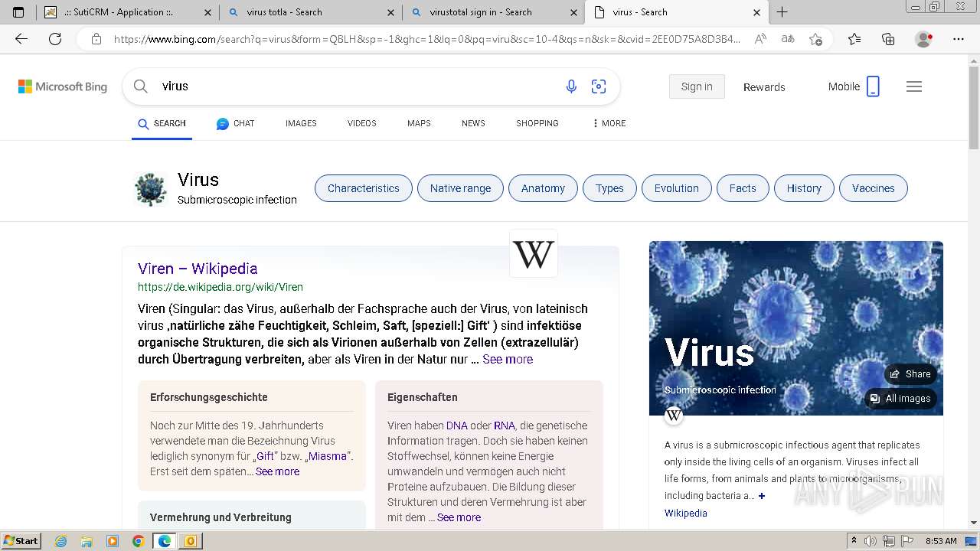This screenshot has height=551, width=980.
Task: Open the VIDEOS search tab
Action: point(361,123)
